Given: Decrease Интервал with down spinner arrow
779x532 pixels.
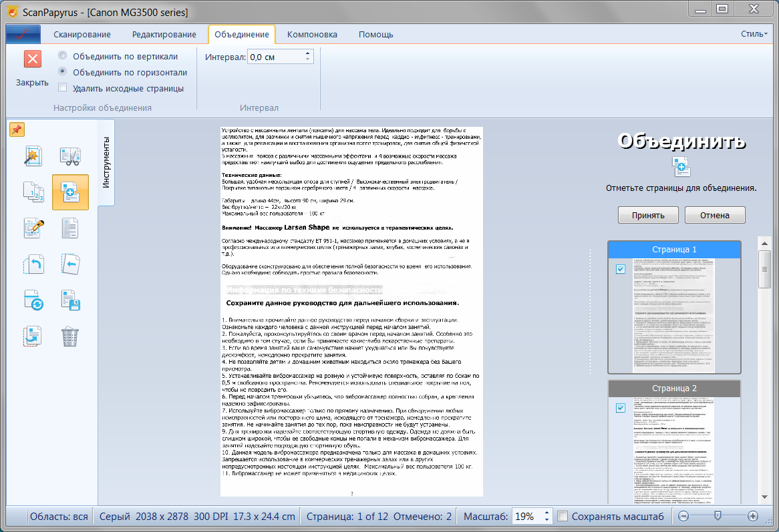Looking at the screenshot, I should point(307,60).
